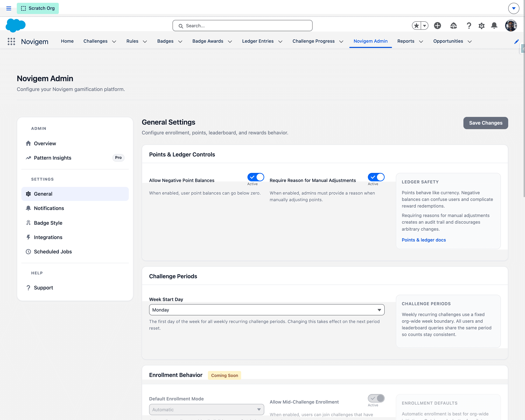Click the favorites star icon
The height and width of the screenshot is (420, 525).
(x=416, y=26)
